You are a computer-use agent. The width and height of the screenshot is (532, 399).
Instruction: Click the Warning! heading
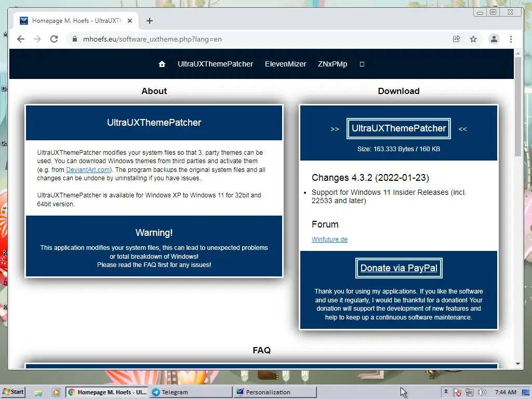coord(154,233)
